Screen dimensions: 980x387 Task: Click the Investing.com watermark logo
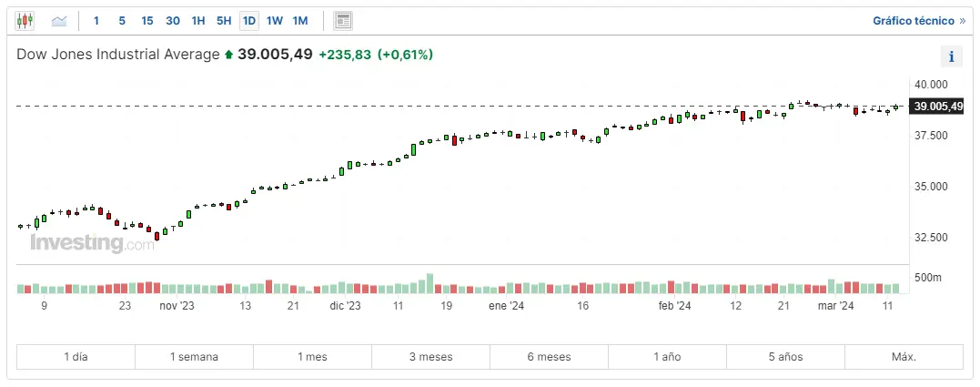[x=92, y=244]
